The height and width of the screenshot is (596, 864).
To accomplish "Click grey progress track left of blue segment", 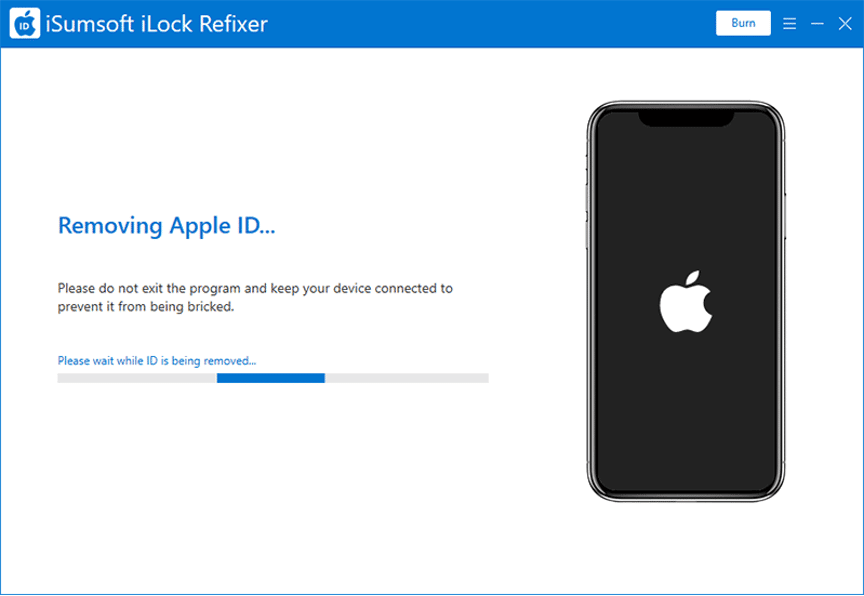I will click(x=136, y=378).
